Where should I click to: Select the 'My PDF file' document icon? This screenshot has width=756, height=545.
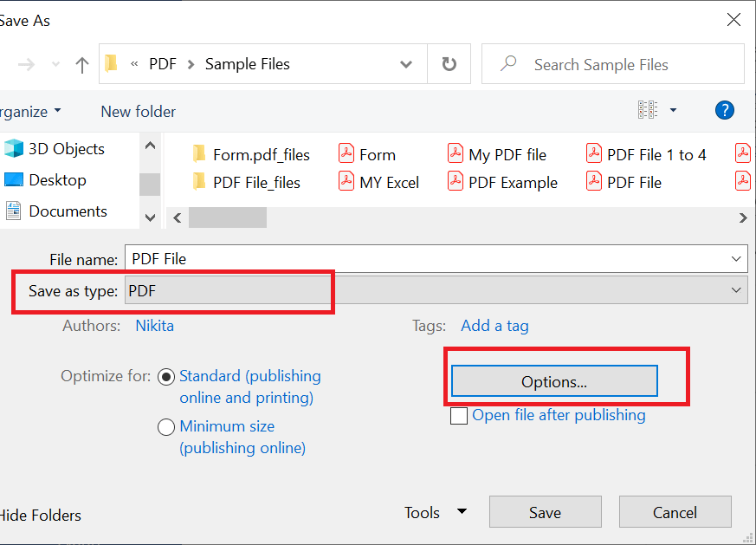pos(456,152)
